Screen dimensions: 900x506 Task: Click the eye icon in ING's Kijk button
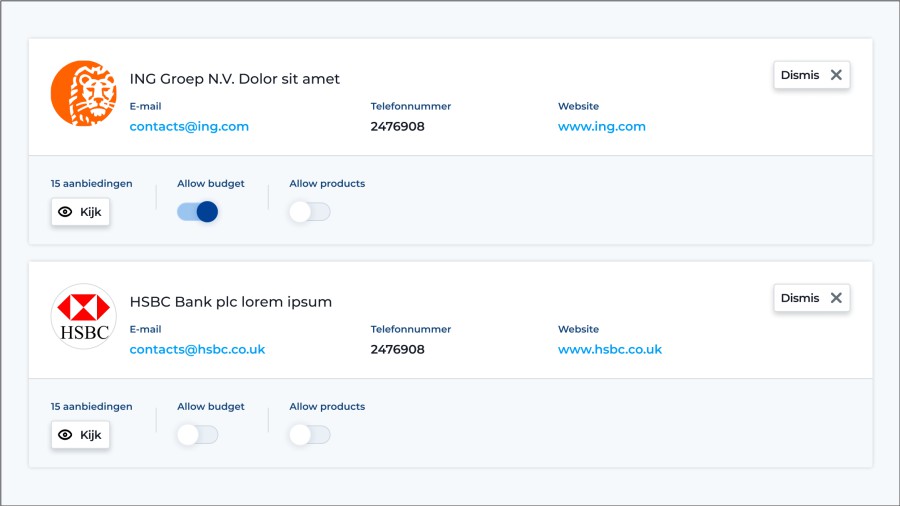[x=66, y=212]
